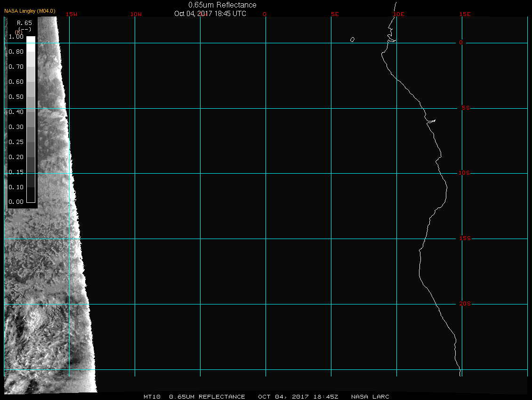
Task: Select the 0.65um Reflectance title text
Action: [222, 5]
